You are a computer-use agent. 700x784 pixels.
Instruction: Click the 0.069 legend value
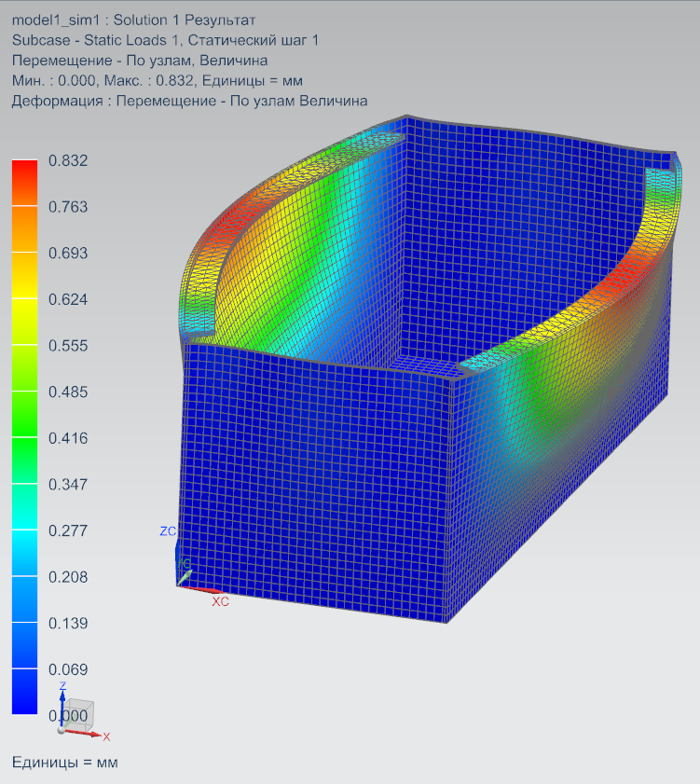68,669
